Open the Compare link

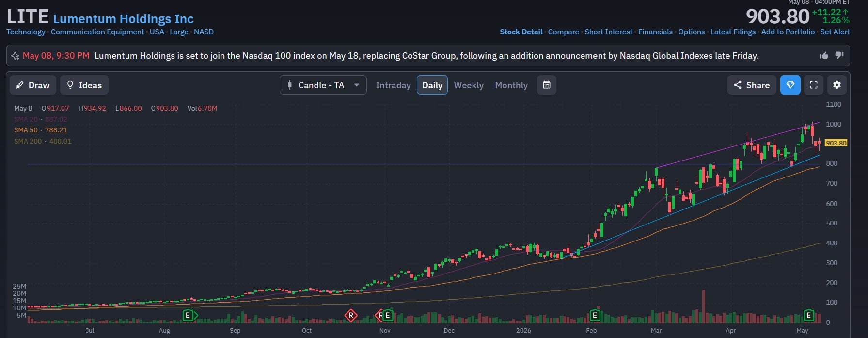pyautogui.click(x=563, y=32)
